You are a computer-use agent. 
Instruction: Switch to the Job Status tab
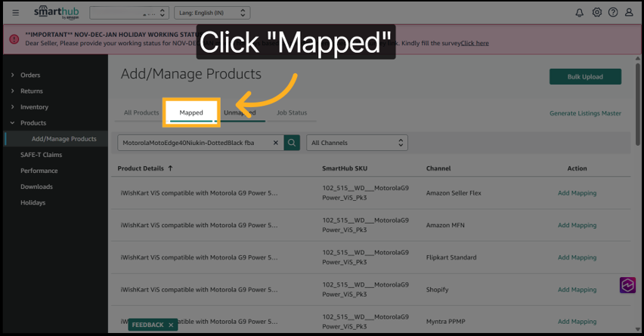tap(292, 113)
